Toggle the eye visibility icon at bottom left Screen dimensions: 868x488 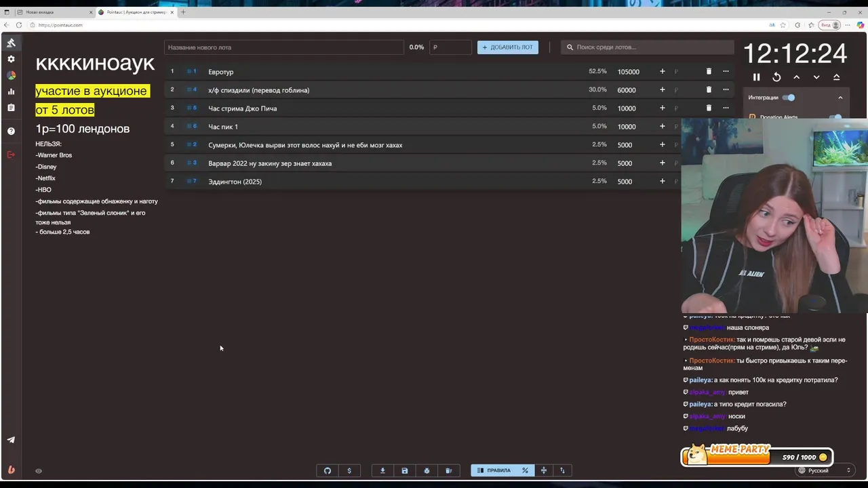tap(39, 471)
